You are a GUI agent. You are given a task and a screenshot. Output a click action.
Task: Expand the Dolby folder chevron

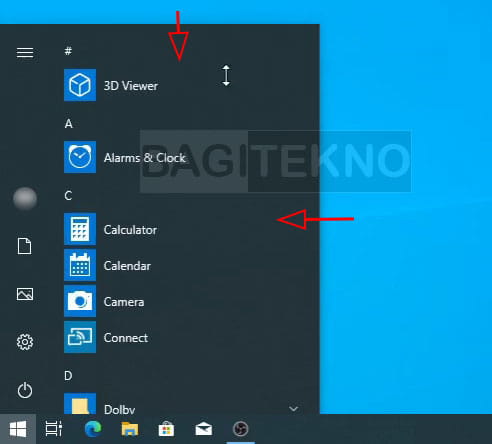293,408
